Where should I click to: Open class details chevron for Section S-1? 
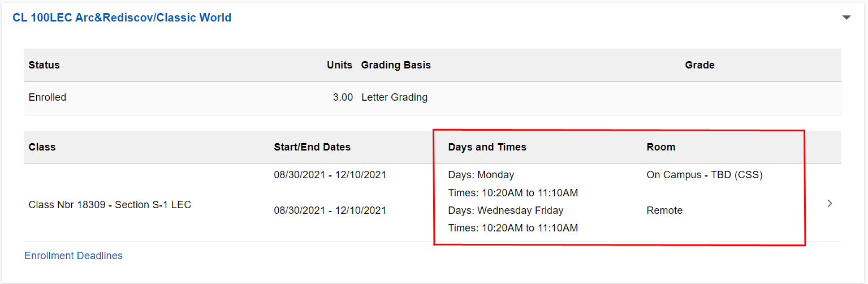(830, 204)
